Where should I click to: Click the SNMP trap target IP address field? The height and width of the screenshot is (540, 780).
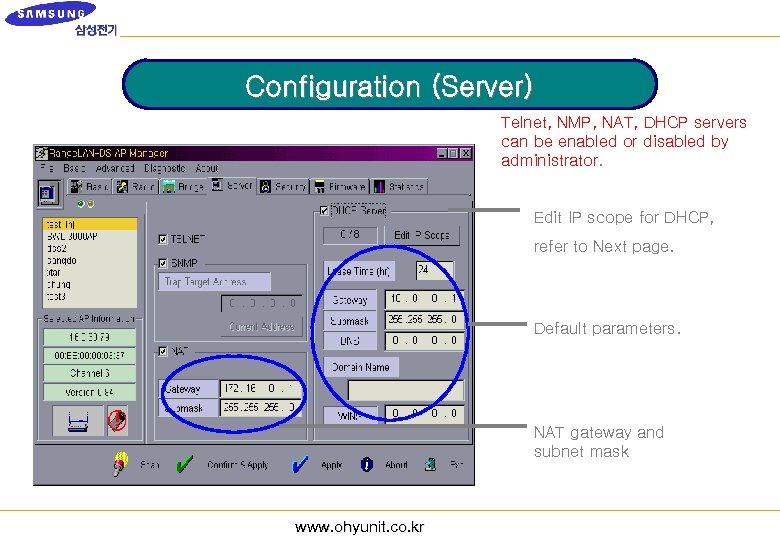point(262,303)
